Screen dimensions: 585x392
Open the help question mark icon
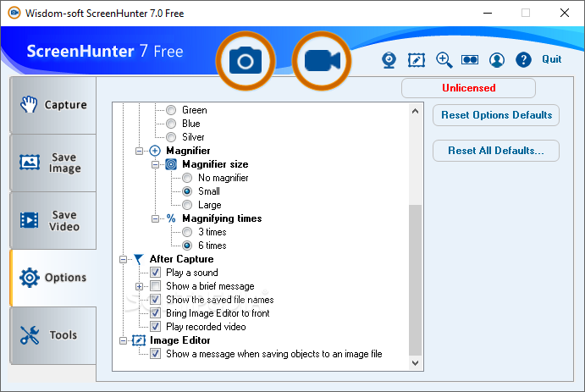pos(523,59)
